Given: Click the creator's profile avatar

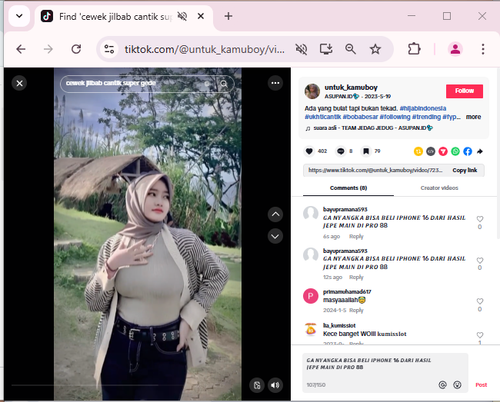Looking at the screenshot, I should tap(312, 91).
